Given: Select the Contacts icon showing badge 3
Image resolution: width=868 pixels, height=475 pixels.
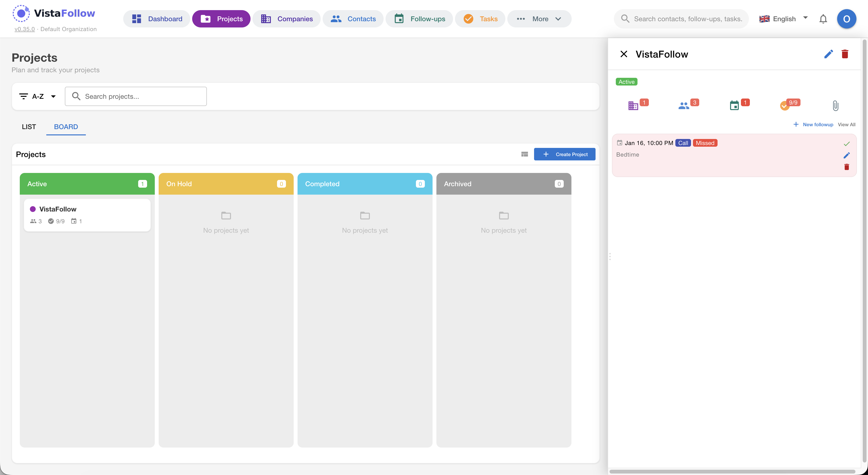Looking at the screenshot, I should [x=684, y=105].
